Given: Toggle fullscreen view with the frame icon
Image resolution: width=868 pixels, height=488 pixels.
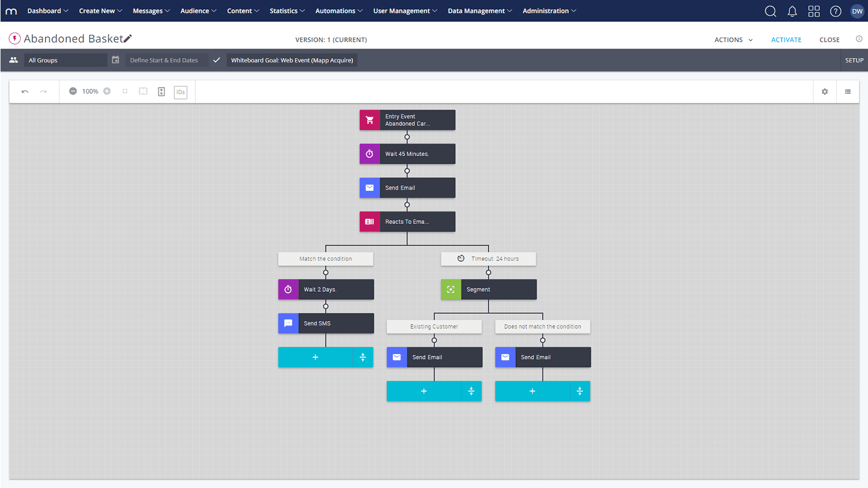Looking at the screenshot, I should click(x=143, y=92).
